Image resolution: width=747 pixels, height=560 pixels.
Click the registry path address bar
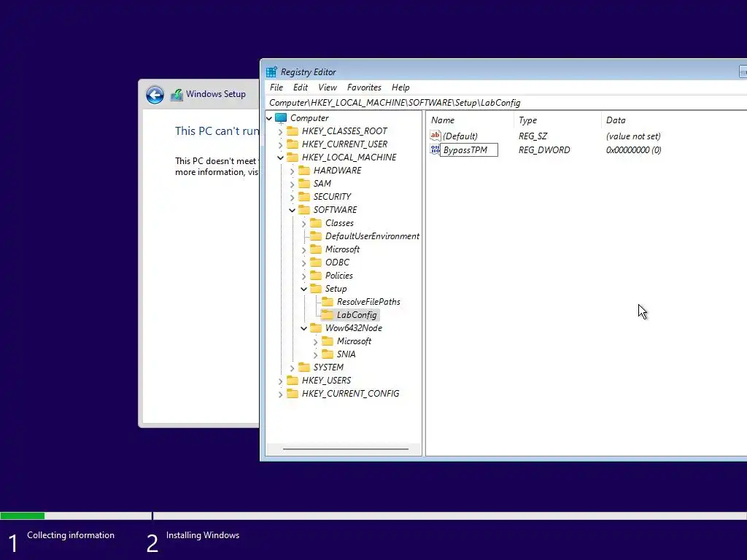pos(506,103)
